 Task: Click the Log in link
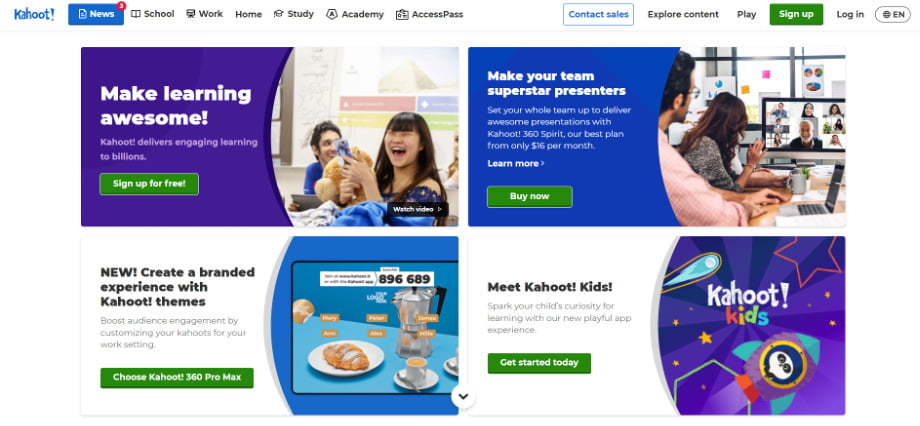tap(850, 14)
